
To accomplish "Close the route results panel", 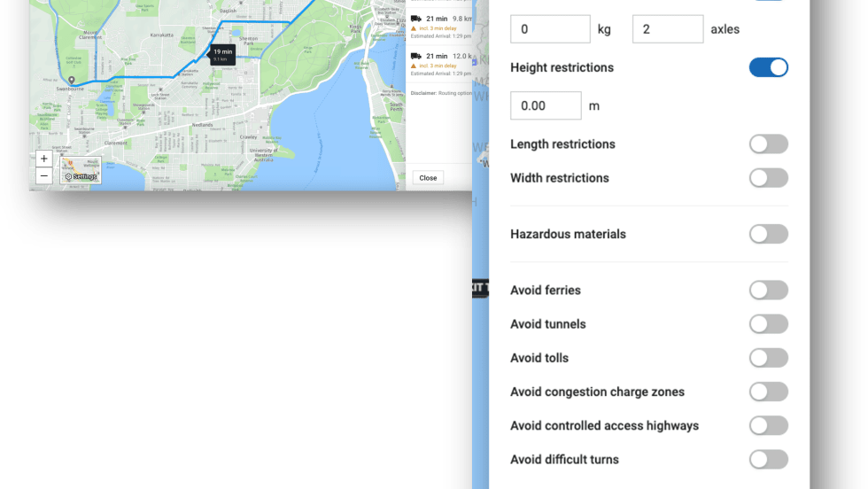I will 428,177.
